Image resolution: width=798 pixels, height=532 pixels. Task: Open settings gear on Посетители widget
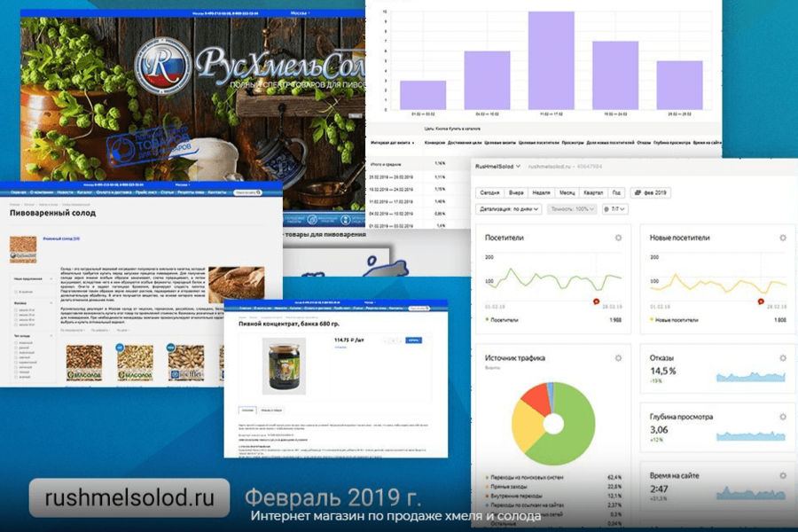tap(618, 238)
